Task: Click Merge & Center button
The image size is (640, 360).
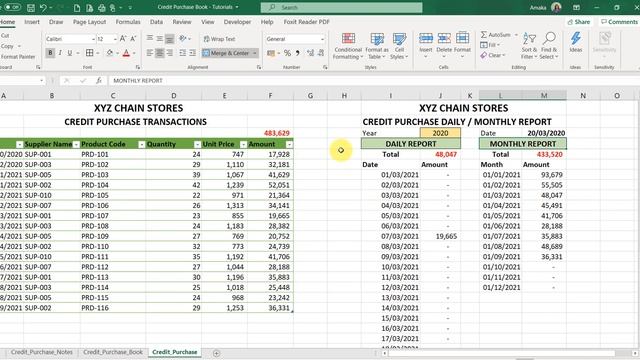Action: [x=226, y=53]
